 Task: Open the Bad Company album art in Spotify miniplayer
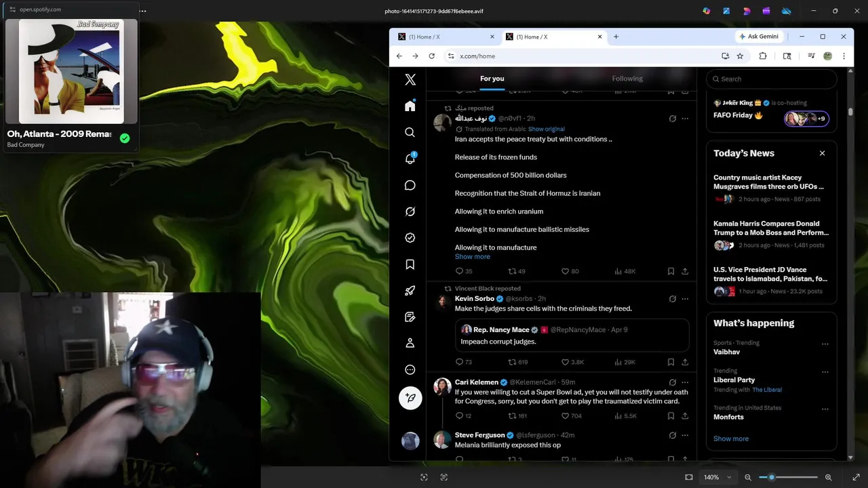pyautogui.click(x=71, y=71)
